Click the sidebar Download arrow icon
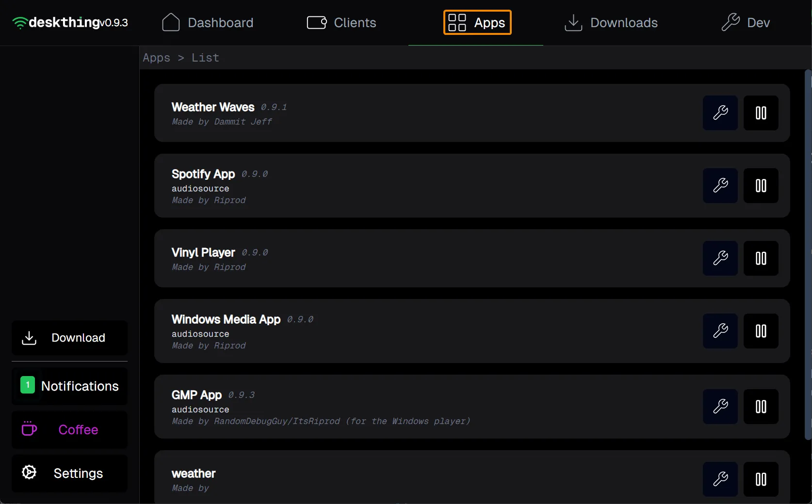The width and height of the screenshot is (812, 504). (x=29, y=338)
